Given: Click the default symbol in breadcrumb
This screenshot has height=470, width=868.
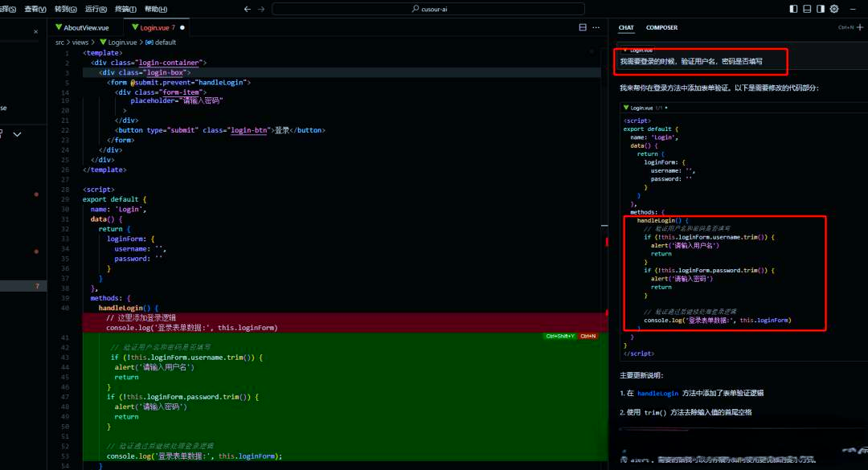Looking at the screenshot, I should coord(165,42).
